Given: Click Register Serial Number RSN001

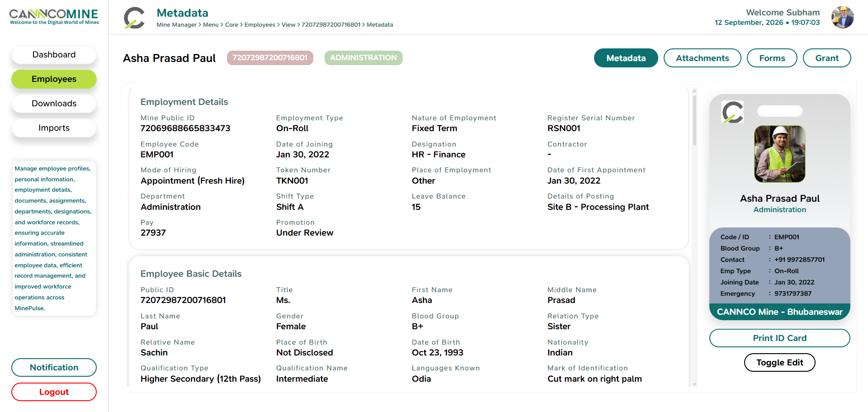Looking at the screenshot, I should click(564, 128).
